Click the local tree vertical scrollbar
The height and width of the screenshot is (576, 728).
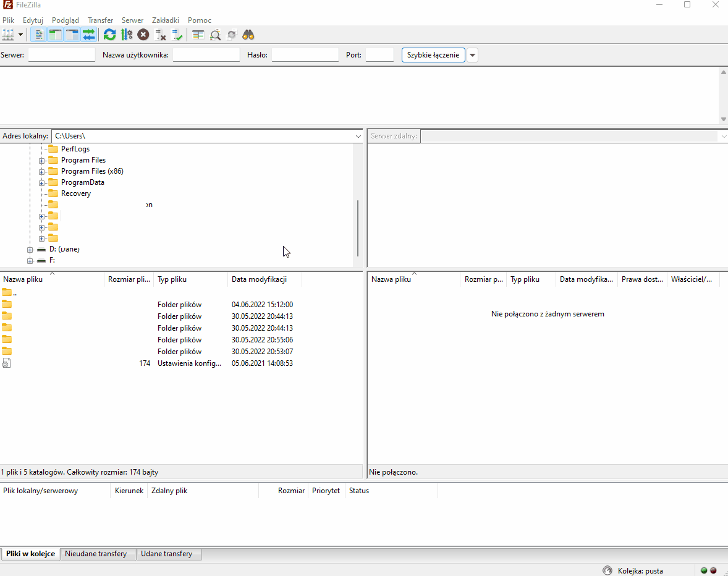click(358, 227)
